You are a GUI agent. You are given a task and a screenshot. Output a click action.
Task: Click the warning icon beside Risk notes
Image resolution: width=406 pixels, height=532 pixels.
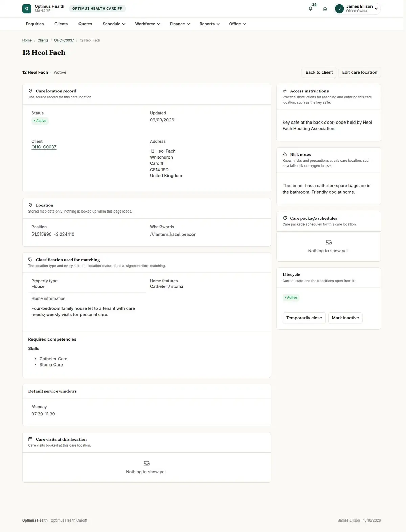click(285, 154)
